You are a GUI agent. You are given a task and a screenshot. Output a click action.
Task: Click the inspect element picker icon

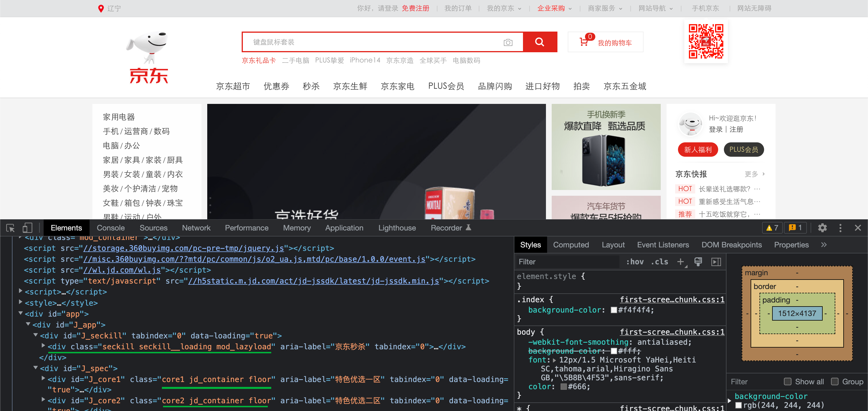click(10, 228)
